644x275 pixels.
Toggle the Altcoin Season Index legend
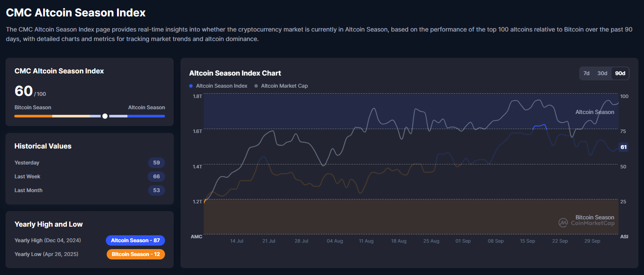(221, 86)
